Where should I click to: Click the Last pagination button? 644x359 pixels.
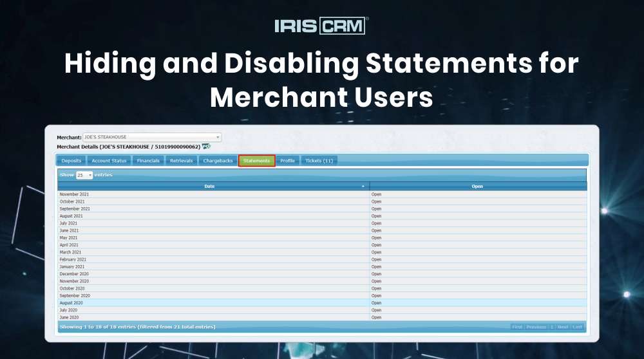[577, 327]
